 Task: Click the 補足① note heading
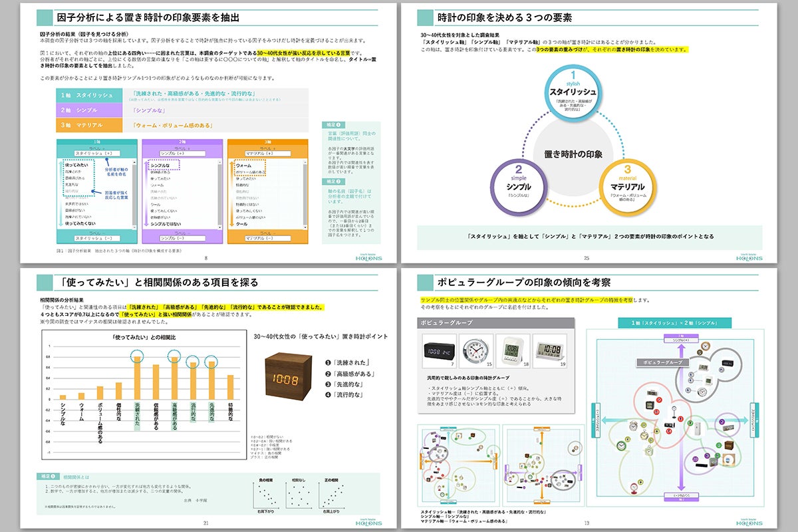[x=334, y=125]
